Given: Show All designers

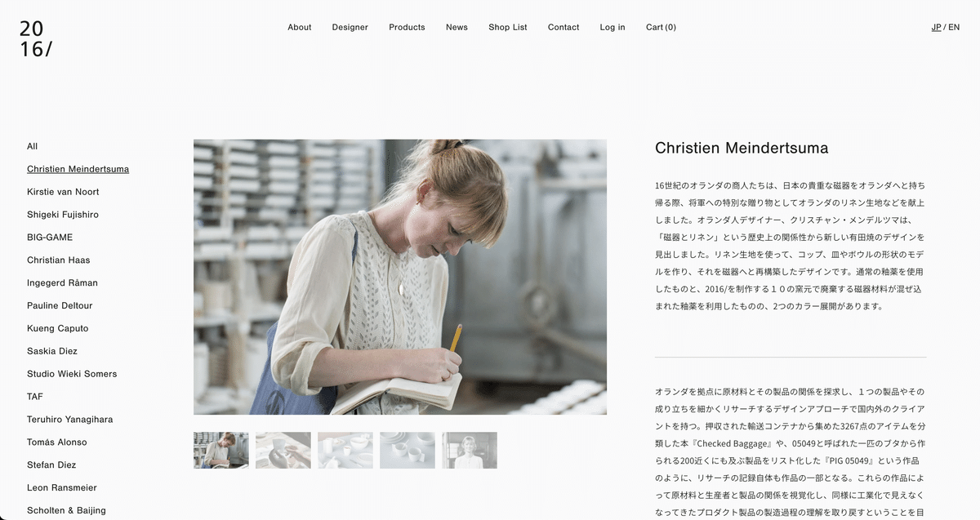Looking at the screenshot, I should (x=32, y=146).
